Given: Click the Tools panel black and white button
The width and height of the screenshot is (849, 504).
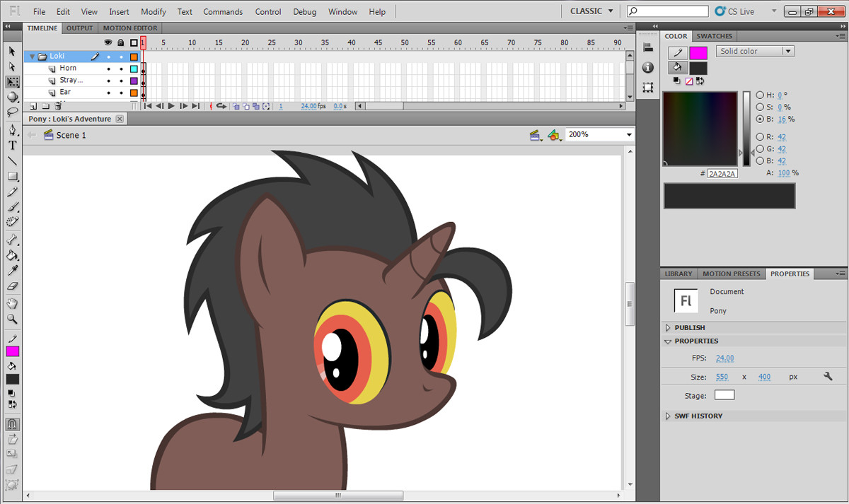Looking at the screenshot, I should (10, 393).
